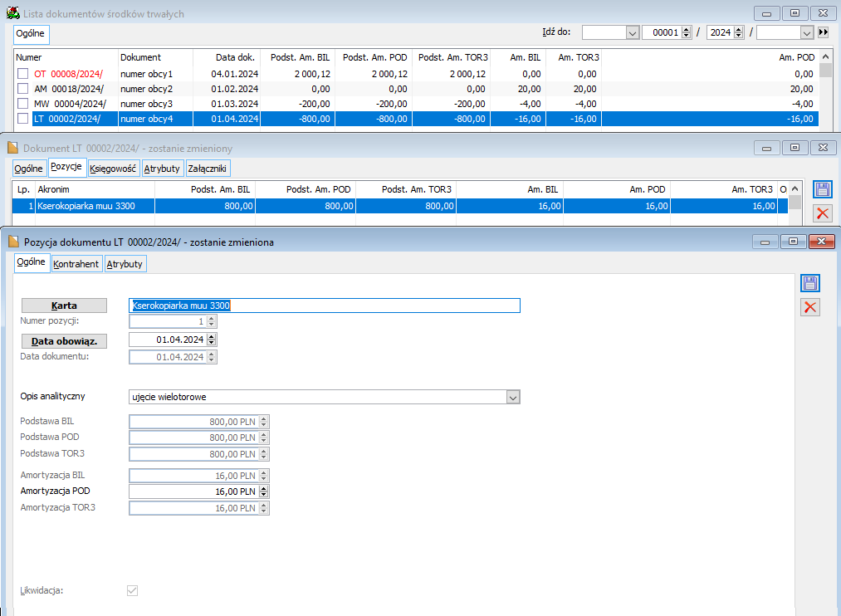
Task: Tick the checkbox for AM 00018/2024/
Action: (22, 89)
